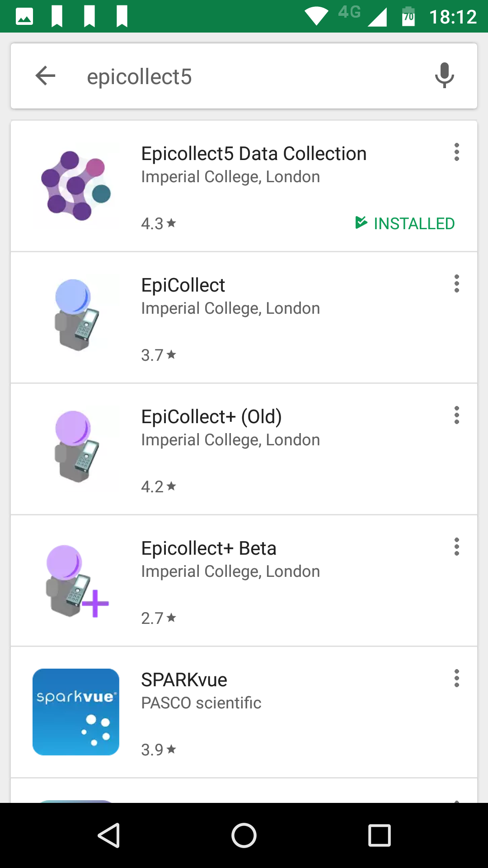Tap the INSTALLED label on Epicollect5

tap(405, 223)
